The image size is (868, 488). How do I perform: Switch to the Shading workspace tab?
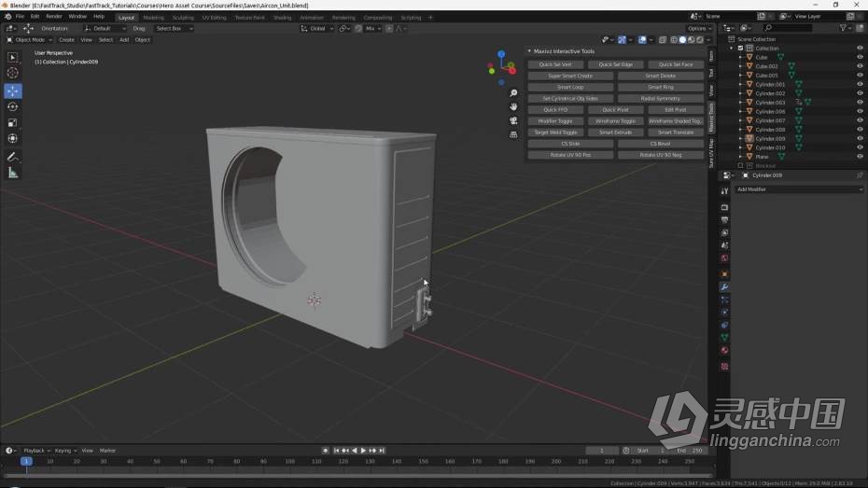pyautogui.click(x=282, y=18)
